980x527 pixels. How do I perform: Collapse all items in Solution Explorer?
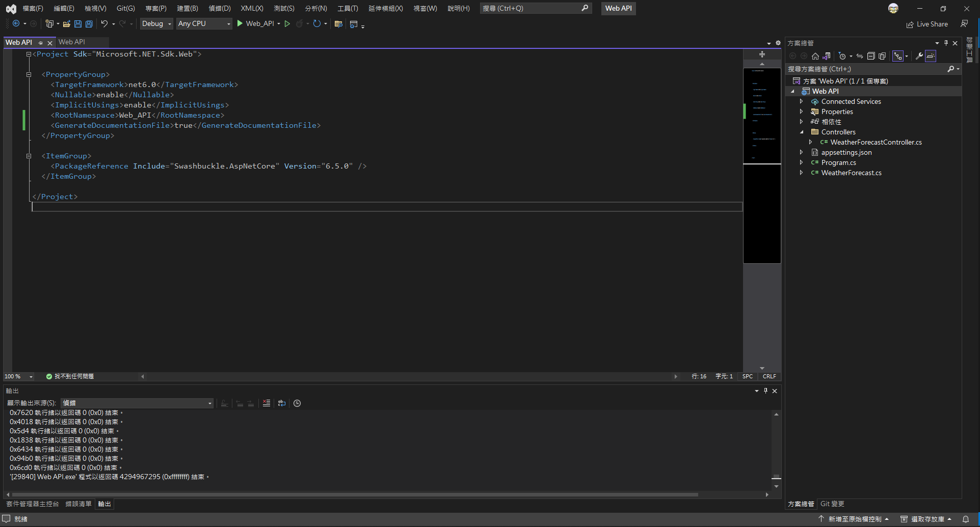click(871, 56)
